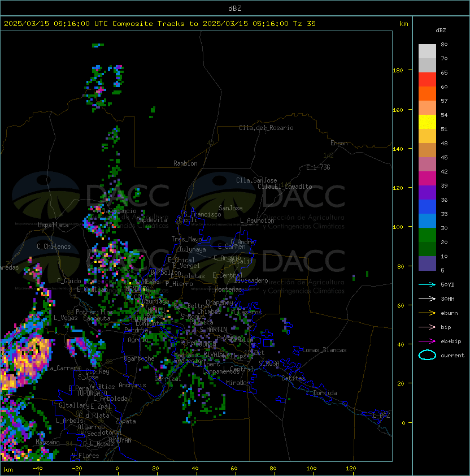470x476 pixels.
Task: Click the Lomas_Blancas blue outlined zone
Action: [x=298, y=350]
